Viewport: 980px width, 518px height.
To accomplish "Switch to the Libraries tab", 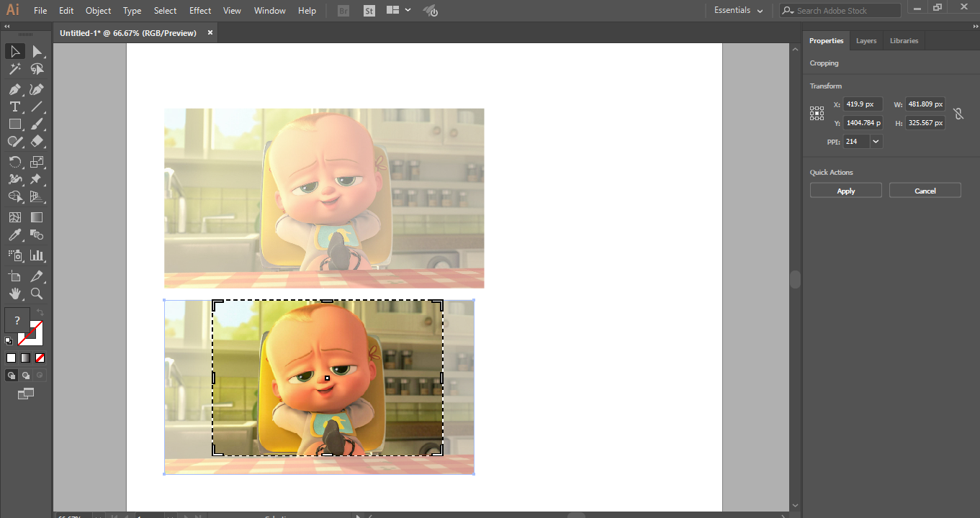I will coord(904,41).
